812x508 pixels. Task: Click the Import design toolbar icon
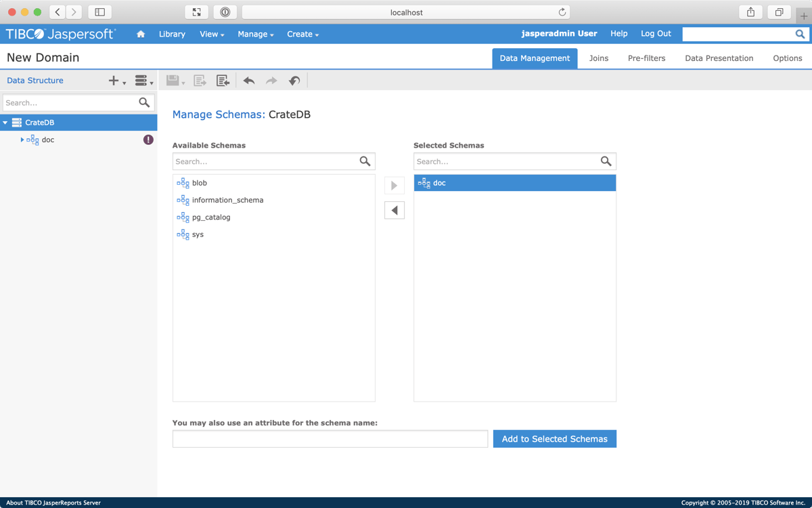[223, 81]
